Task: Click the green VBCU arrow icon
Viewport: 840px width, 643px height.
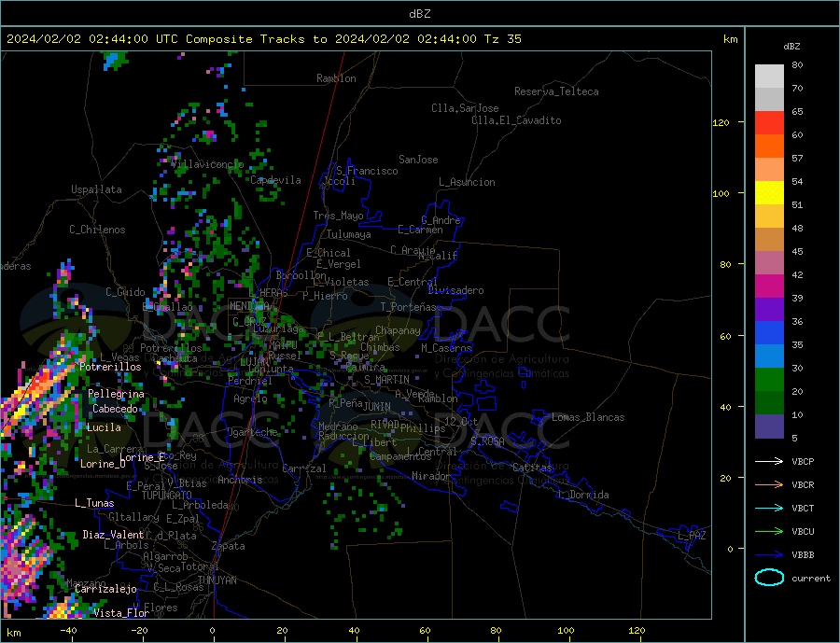Action: [x=769, y=532]
